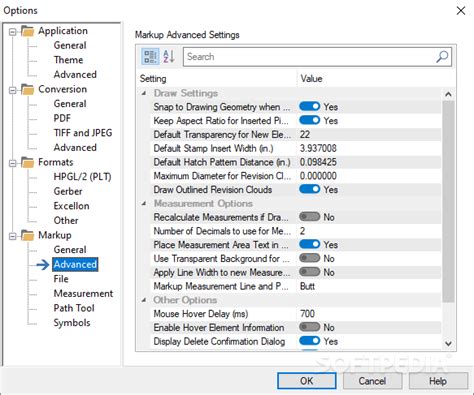Select General under Conversion
474x395 pixels.
[70, 104]
